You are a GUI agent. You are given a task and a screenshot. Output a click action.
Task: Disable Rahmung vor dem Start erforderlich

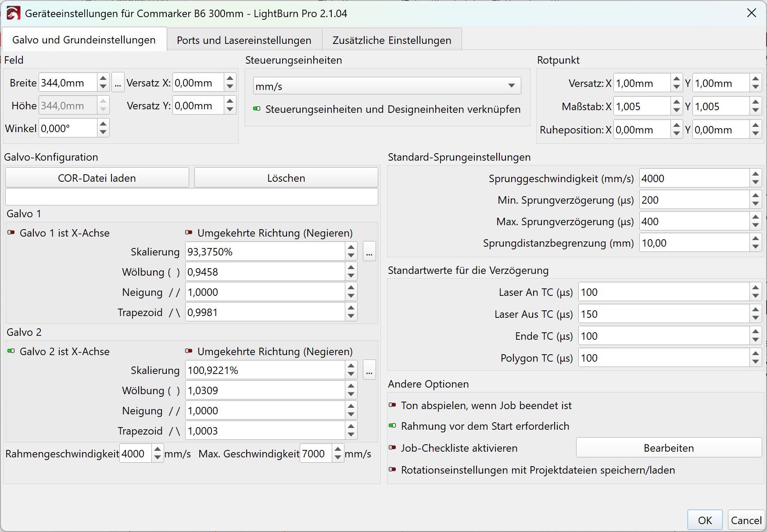[x=392, y=426]
